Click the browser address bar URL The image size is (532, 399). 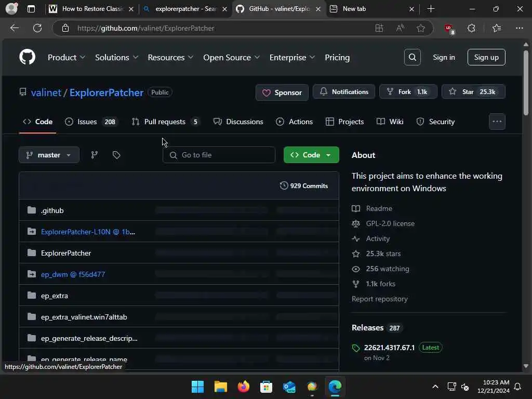145,28
